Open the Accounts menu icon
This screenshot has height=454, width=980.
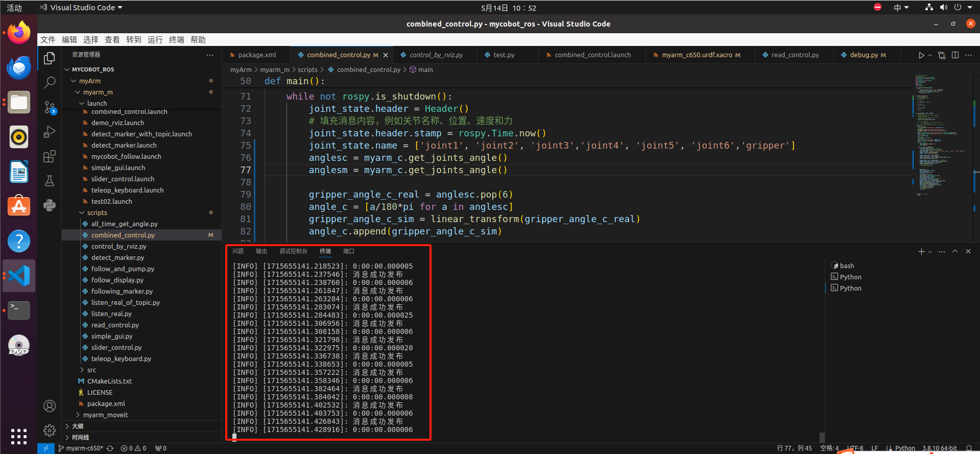50,406
